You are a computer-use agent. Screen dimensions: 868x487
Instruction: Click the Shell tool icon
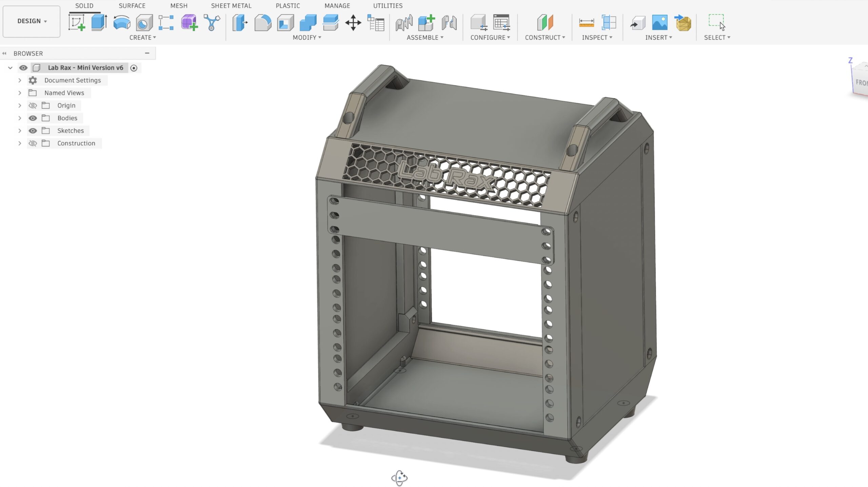pyautogui.click(x=285, y=23)
